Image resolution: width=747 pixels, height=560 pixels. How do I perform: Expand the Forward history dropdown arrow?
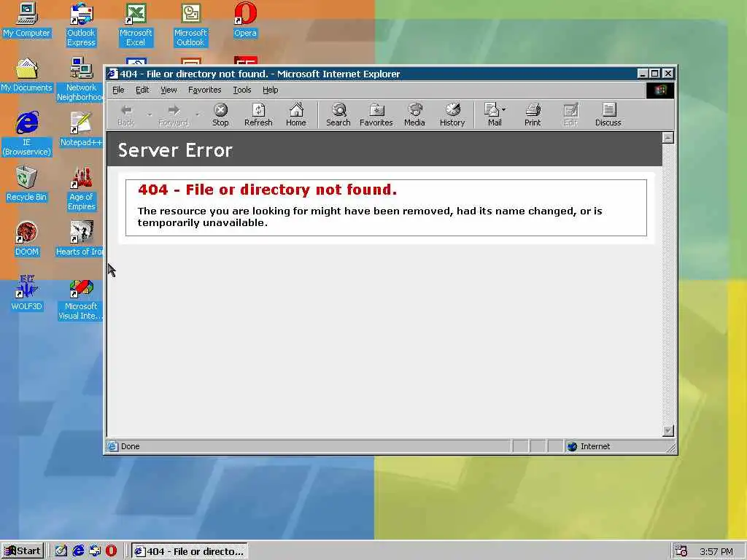click(197, 114)
